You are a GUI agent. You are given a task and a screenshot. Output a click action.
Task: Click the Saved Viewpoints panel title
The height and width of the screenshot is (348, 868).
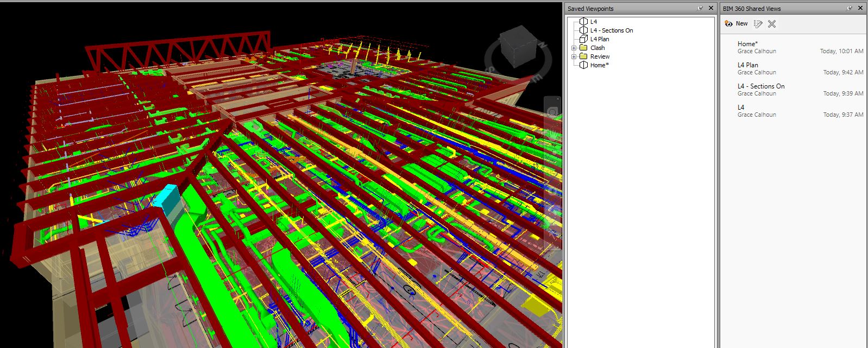[x=590, y=9]
